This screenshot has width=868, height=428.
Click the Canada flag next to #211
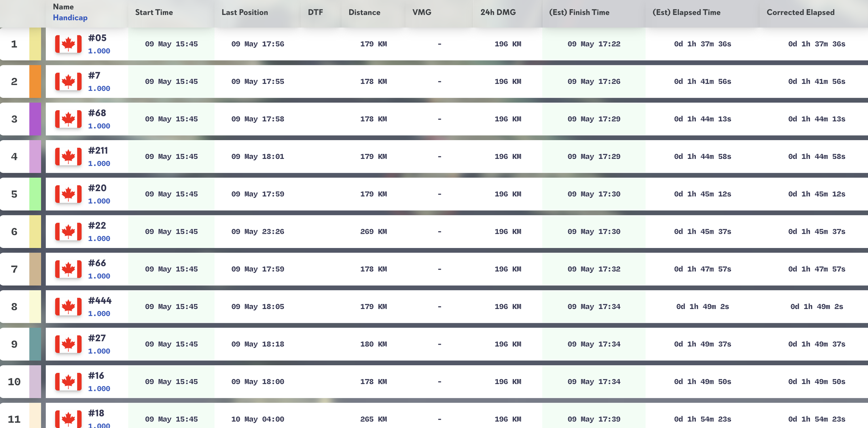[68, 156]
